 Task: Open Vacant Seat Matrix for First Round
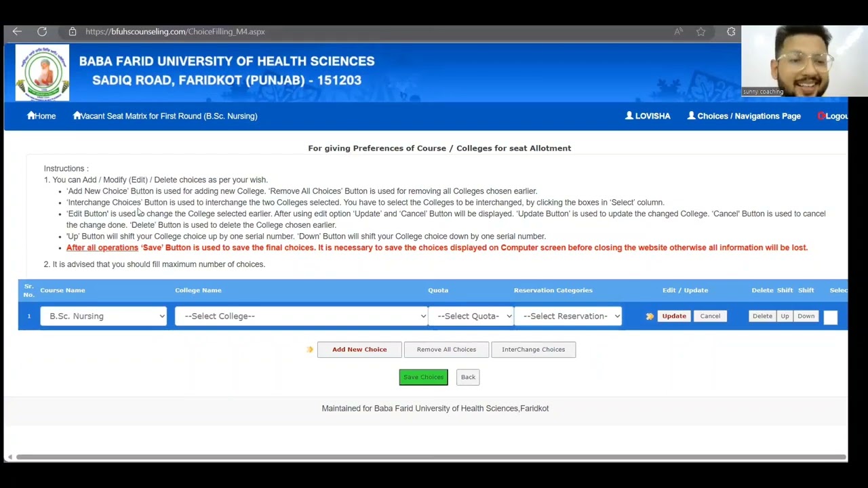[x=165, y=116]
